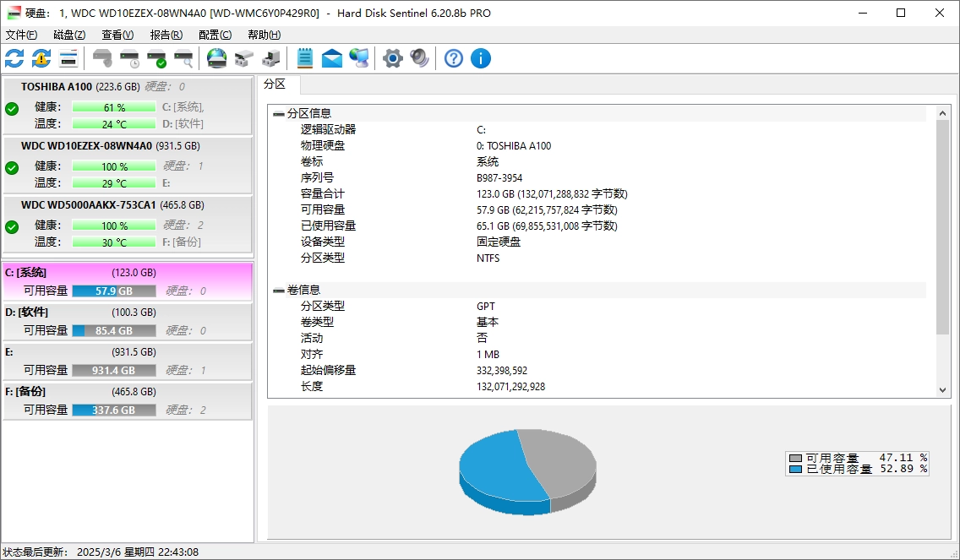The height and width of the screenshot is (560, 960).
Task: Click the blue envelope email icon
Action: (x=332, y=58)
